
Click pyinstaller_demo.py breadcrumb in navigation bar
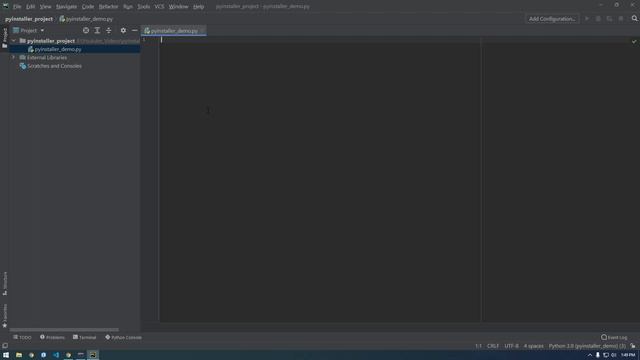(x=86, y=19)
